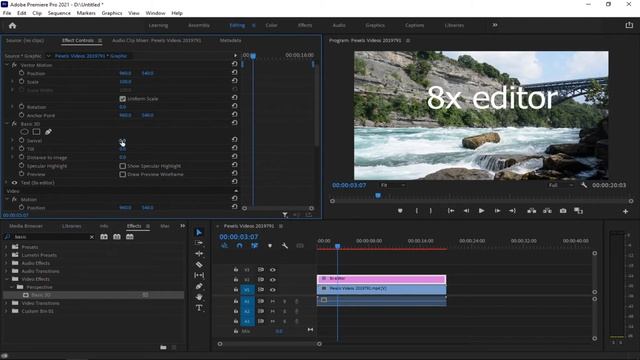The height and width of the screenshot is (360, 640).
Task: Collapse the Video Effects folder
Action: pos(6,279)
